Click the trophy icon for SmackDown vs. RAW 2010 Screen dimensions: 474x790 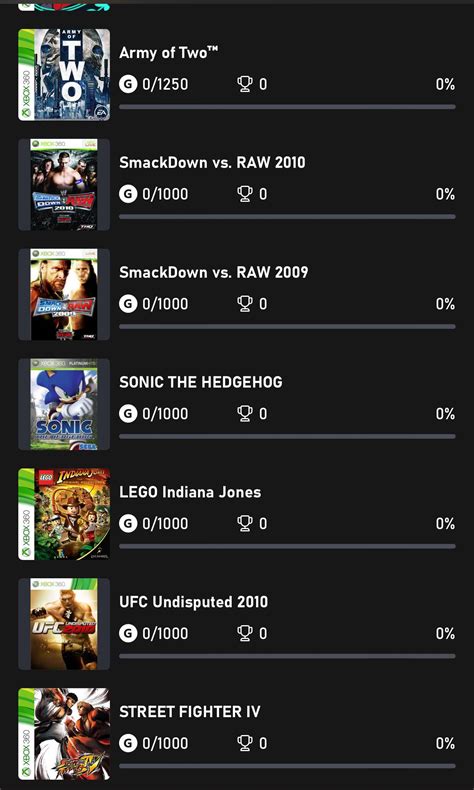[245, 194]
